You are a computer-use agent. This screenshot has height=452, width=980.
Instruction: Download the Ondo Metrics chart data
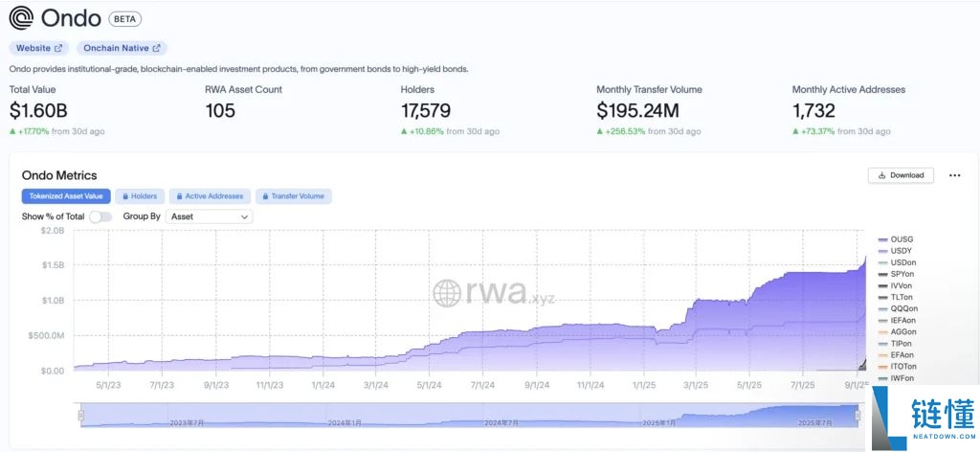coord(901,175)
